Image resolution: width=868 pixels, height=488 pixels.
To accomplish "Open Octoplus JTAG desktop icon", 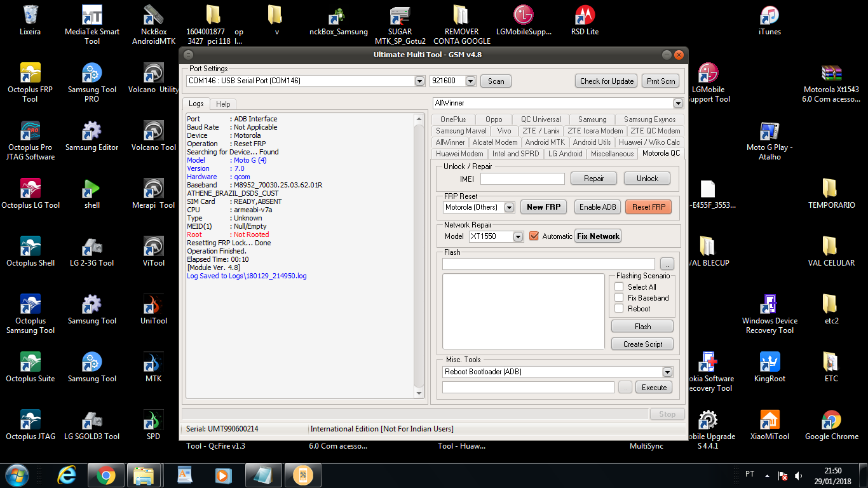I will tap(30, 425).
